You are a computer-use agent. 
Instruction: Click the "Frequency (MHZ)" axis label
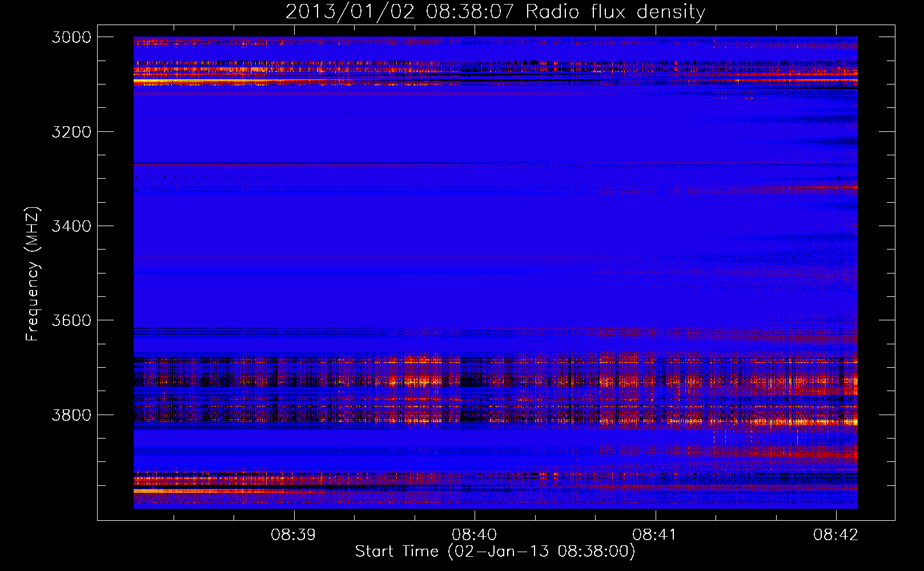33,274
